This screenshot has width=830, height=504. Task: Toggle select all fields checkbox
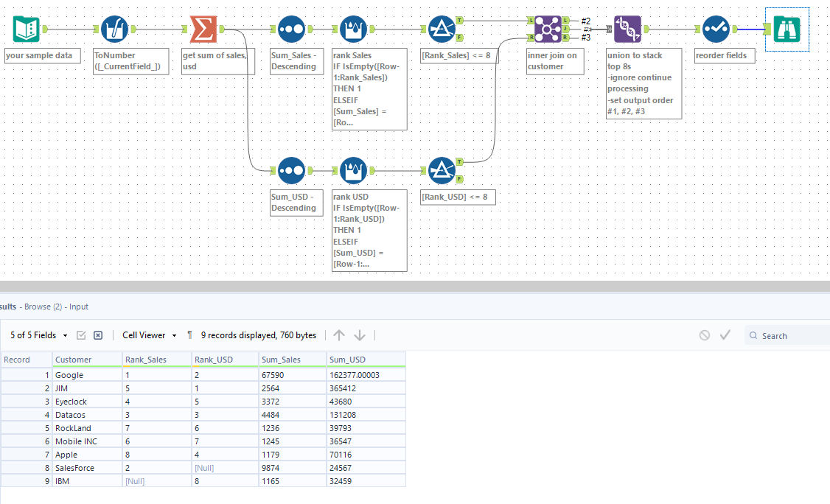(x=81, y=335)
